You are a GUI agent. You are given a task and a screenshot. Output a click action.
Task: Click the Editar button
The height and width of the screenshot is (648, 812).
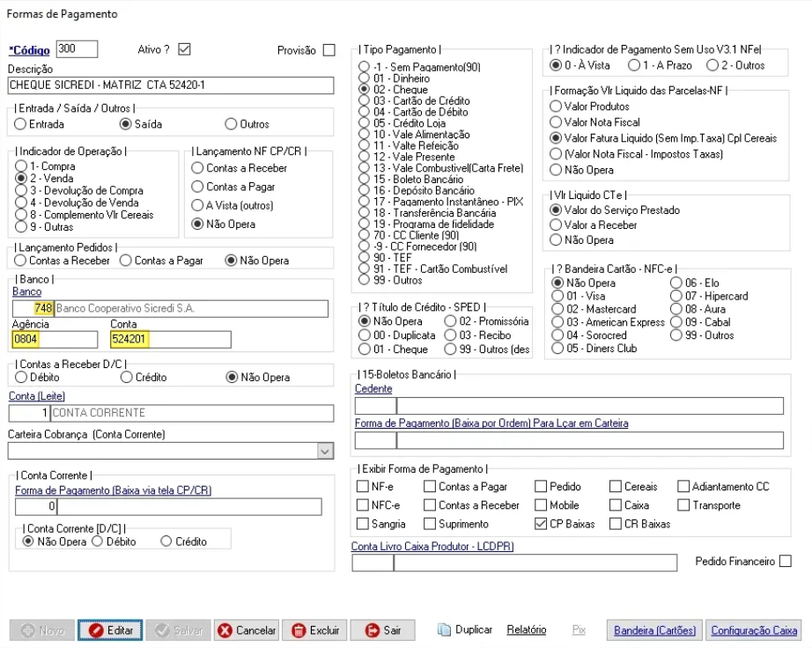[110, 630]
